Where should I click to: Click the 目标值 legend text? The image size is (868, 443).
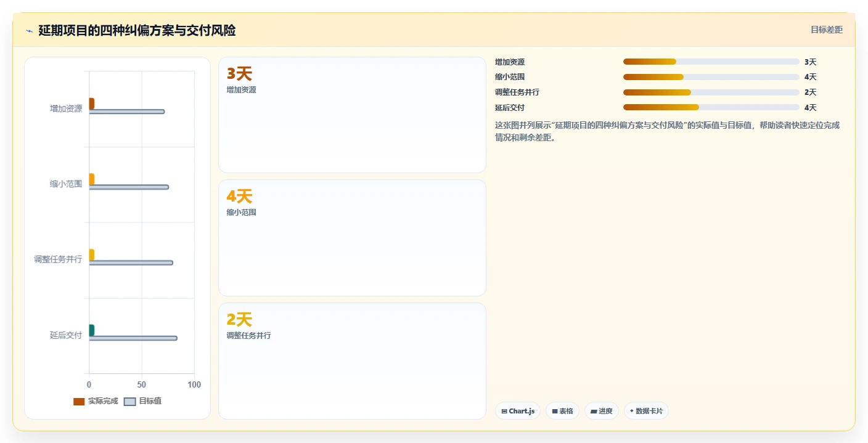click(x=150, y=401)
